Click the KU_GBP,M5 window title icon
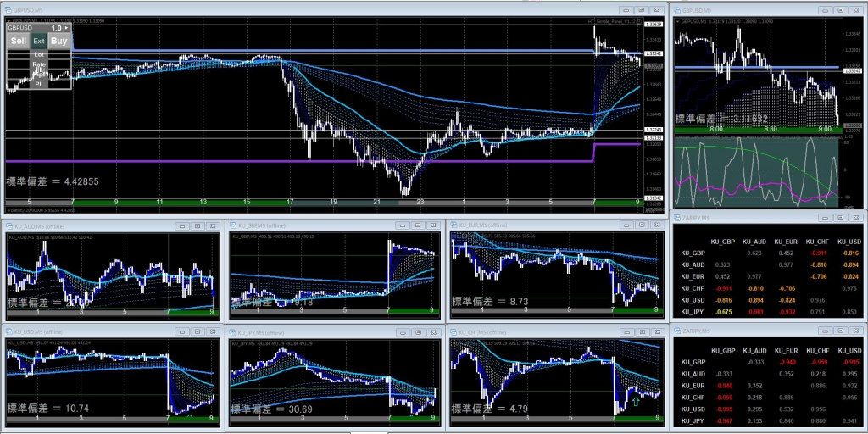 click(x=234, y=225)
